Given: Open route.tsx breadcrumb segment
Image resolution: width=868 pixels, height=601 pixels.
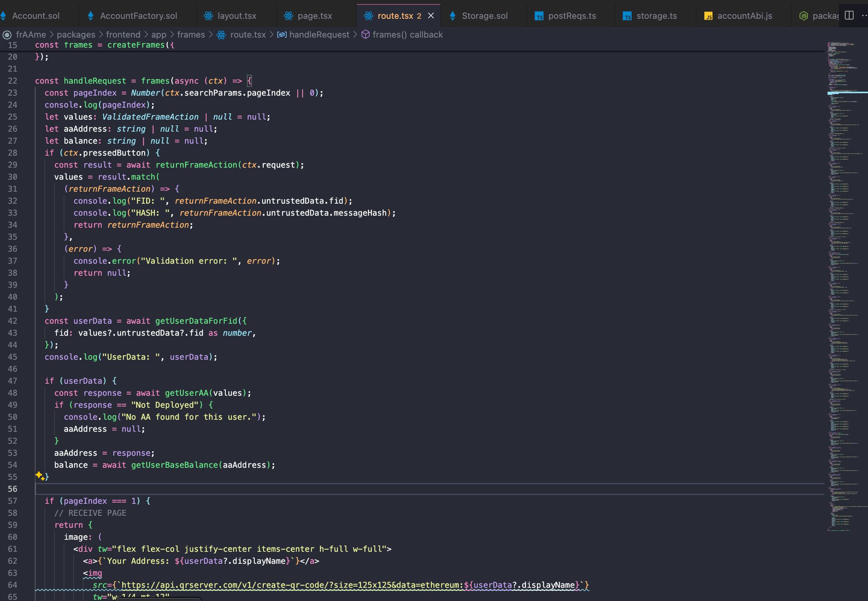Looking at the screenshot, I should coord(248,35).
